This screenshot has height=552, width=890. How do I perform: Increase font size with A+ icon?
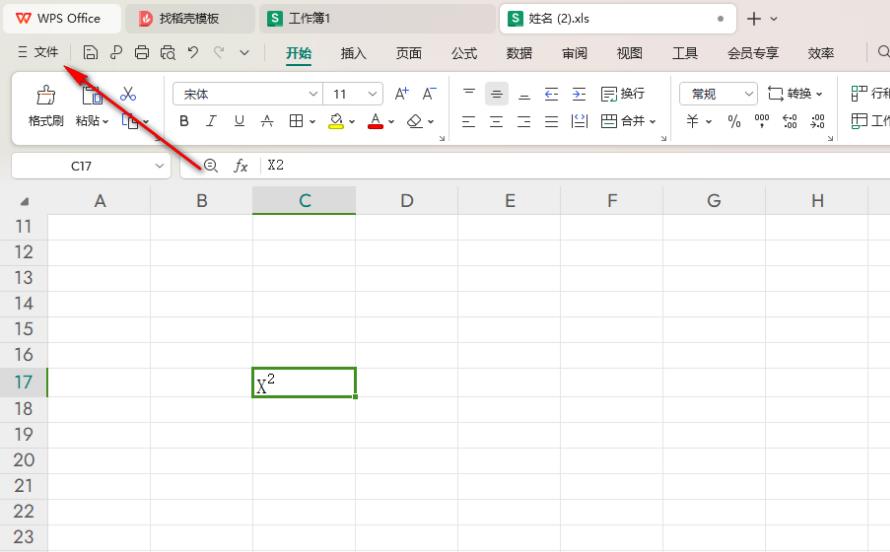(402, 94)
